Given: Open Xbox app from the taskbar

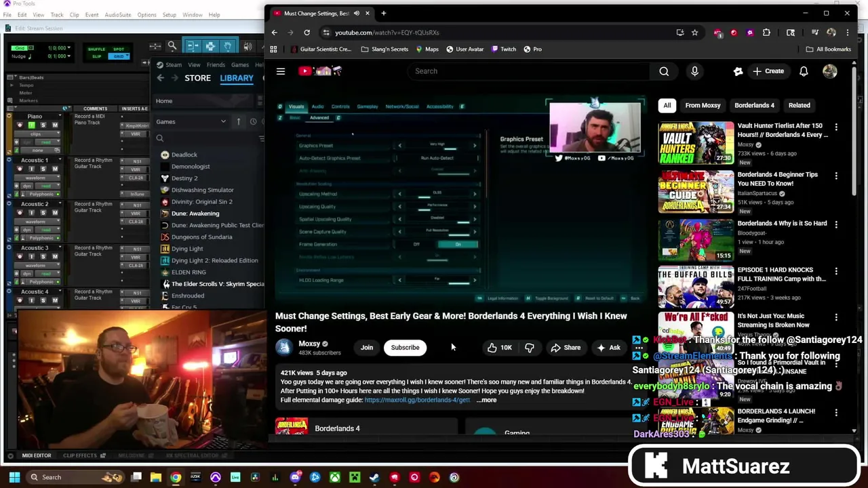Looking at the screenshot, I should pyautogui.click(x=335, y=477).
